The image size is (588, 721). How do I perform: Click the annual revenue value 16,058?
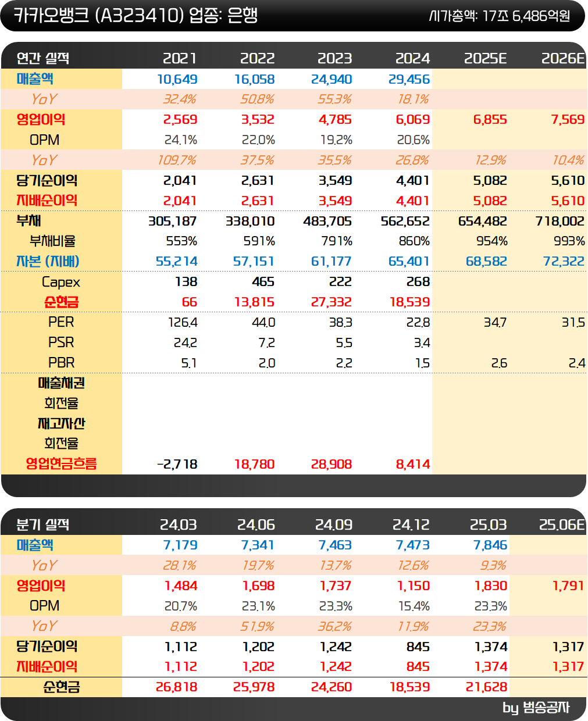click(x=255, y=79)
